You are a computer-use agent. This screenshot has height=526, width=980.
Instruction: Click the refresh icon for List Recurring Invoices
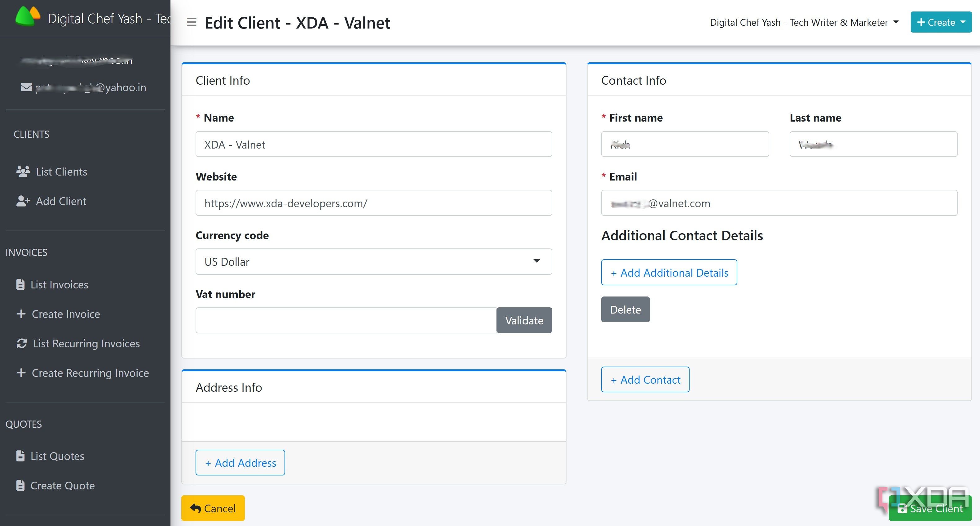tap(22, 343)
